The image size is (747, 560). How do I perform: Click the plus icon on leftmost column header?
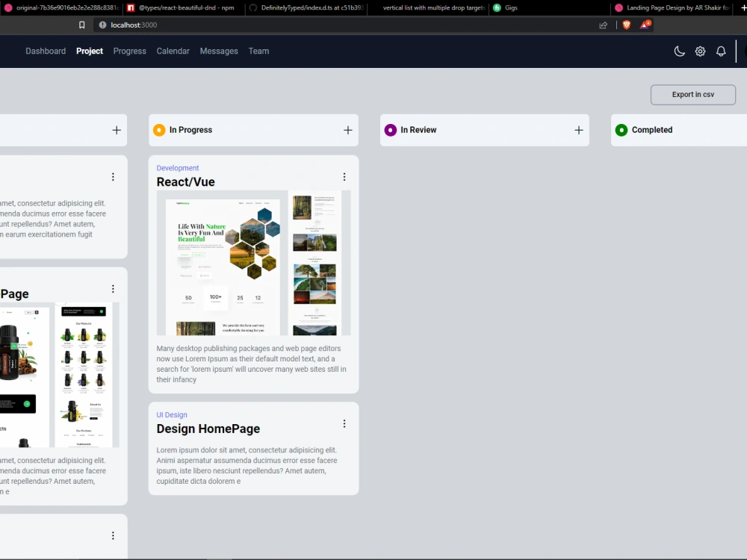(x=117, y=130)
